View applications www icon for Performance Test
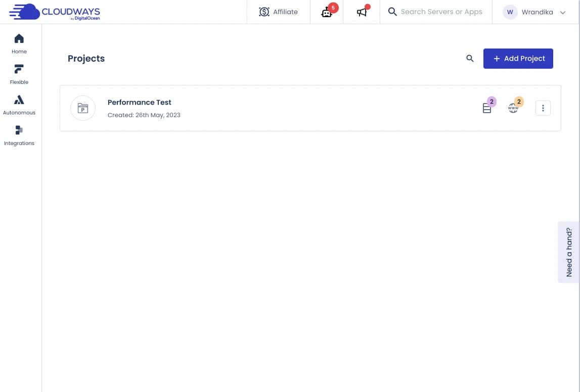 (x=513, y=108)
